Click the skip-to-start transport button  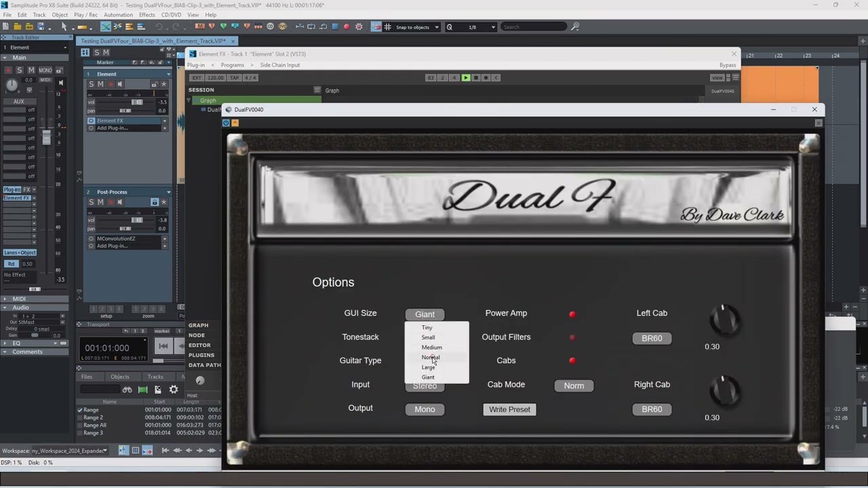tap(163, 346)
